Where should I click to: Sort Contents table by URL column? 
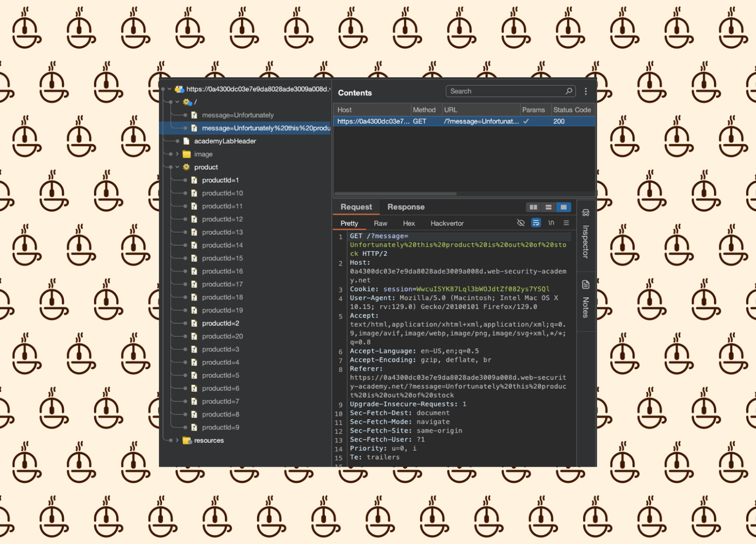481,110
